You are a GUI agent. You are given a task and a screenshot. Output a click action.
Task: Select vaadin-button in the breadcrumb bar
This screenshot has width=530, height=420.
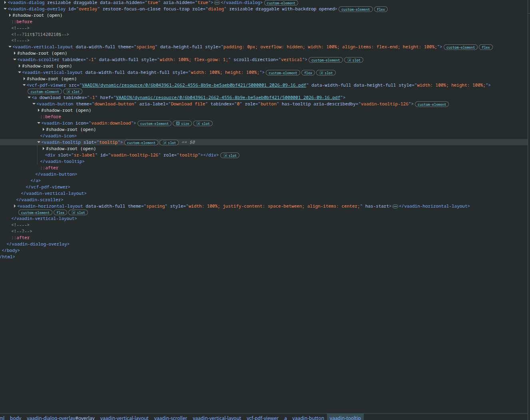click(x=308, y=418)
